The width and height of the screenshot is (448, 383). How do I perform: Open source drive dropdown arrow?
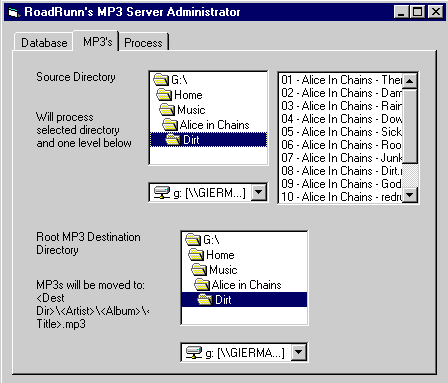tap(259, 192)
